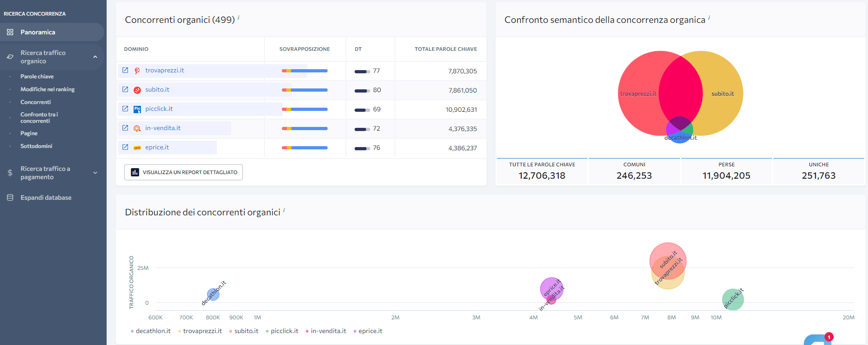The image size is (868, 345).
Task: Toggle eprice.it in the chart legend
Action: tap(368, 331)
